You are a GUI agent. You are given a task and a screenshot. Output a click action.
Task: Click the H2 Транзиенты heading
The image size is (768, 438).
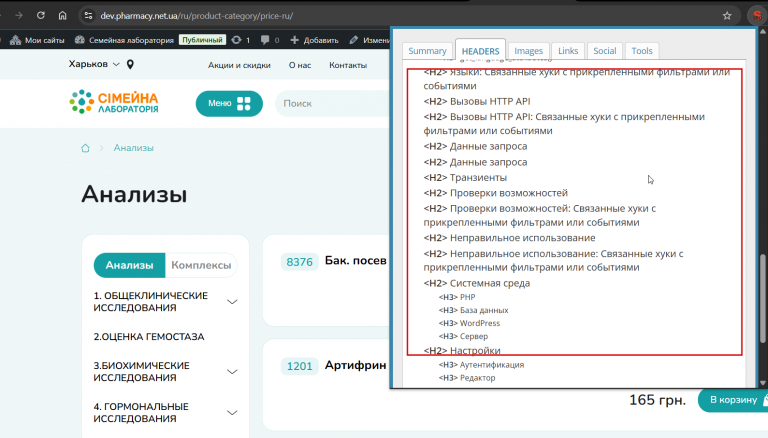(465, 177)
